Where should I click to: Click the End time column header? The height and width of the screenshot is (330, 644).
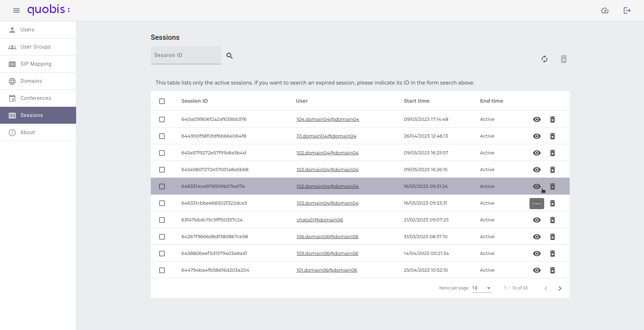(491, 101)
